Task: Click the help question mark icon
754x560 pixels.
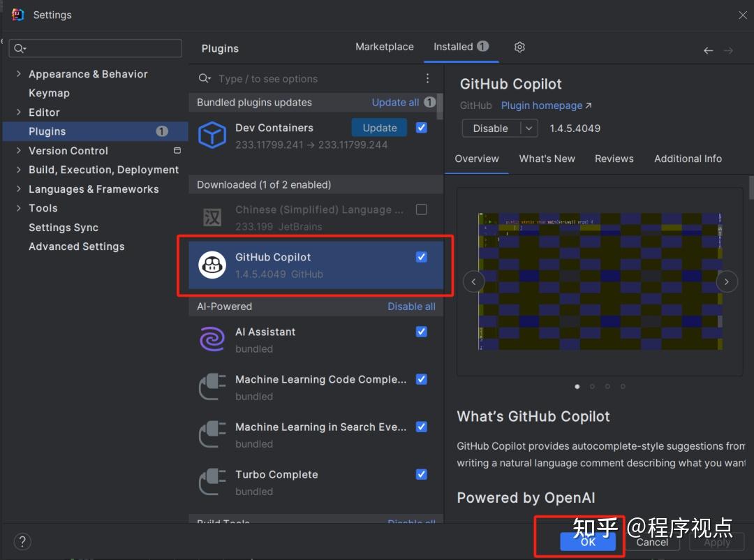Action: pyautogui.click(x=22, y=541)
